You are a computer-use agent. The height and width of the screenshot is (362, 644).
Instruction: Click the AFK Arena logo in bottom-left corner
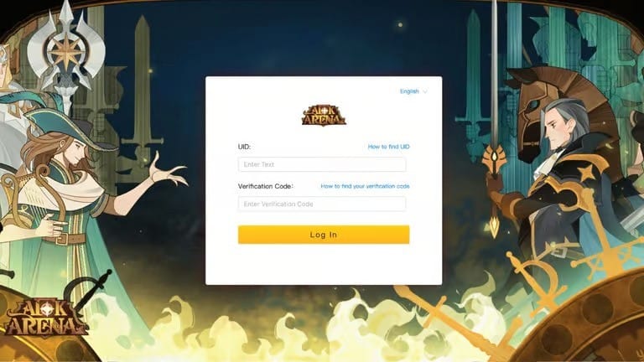(44, 318)
